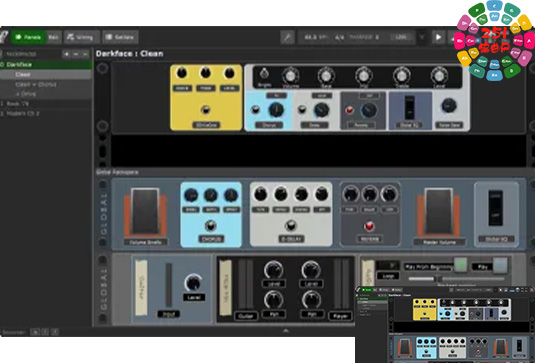Click the Edit button beside Panels
This screenshot has width=535, height=363.
[x=53, y=37]
